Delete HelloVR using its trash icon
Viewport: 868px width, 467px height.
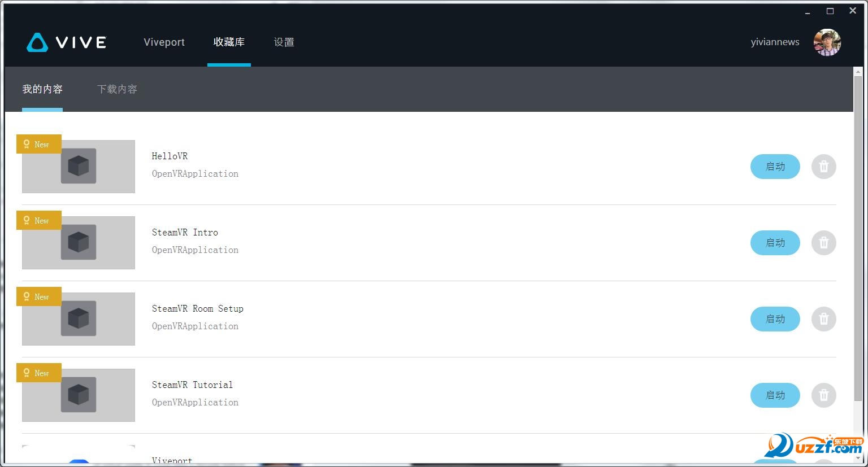point(823,167)
